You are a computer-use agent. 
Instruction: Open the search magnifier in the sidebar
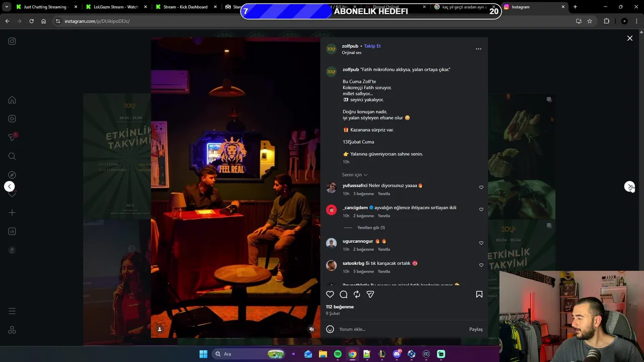[12, 156]
